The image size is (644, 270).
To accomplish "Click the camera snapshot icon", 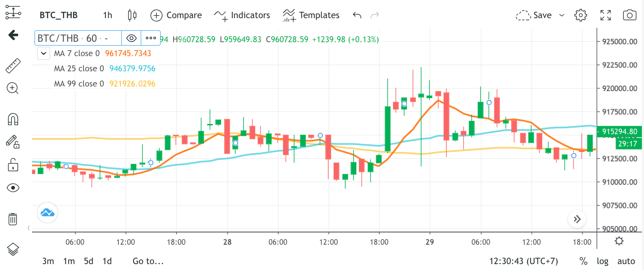I will tap(629, 15).
